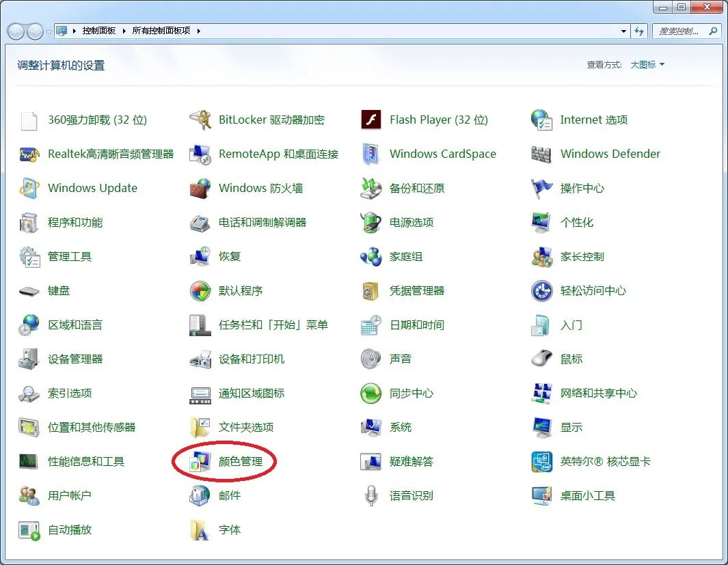Screen dimensions: 728x565
Task: Expand the address bar history dropdown arrow
Action: [623, 31]
